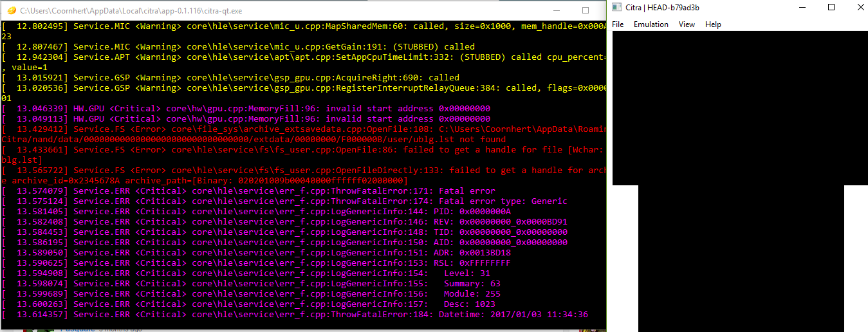Click the REV: 0x00000000_0x0000BD91 line
The image size is (868, 332).
284,222
